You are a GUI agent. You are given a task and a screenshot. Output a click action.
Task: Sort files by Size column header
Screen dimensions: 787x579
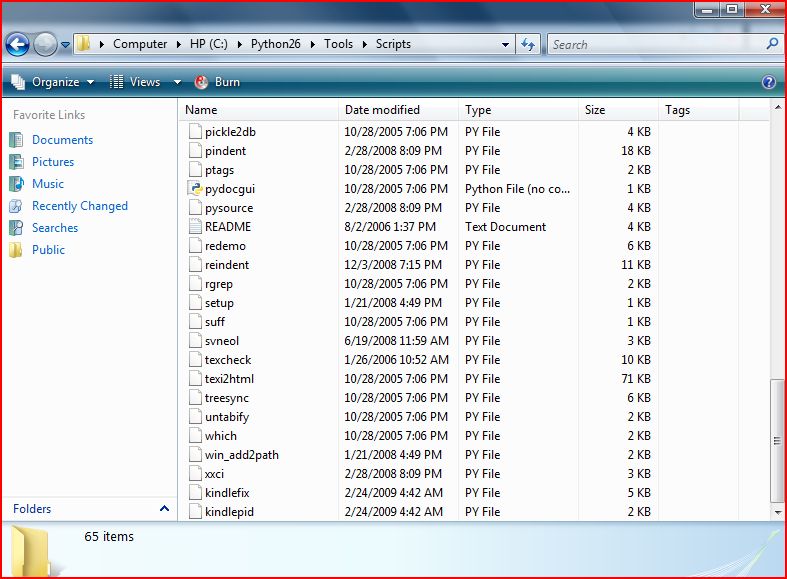tap(596, 110)
